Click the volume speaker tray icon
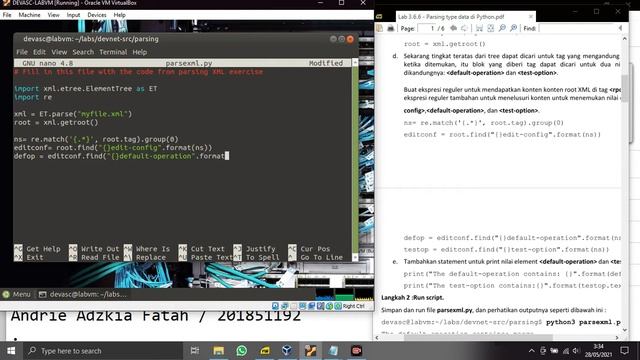Screen dimensions: 640x360 click(576, 351)
